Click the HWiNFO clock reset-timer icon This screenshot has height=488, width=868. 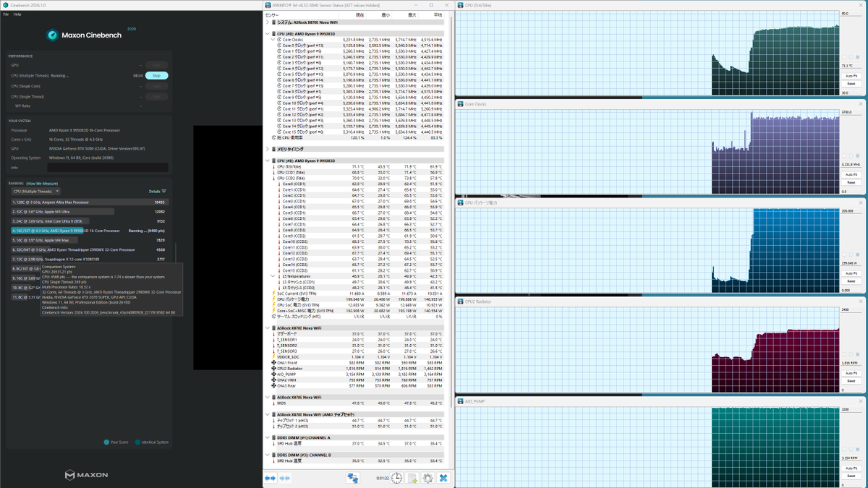point(397,478)
